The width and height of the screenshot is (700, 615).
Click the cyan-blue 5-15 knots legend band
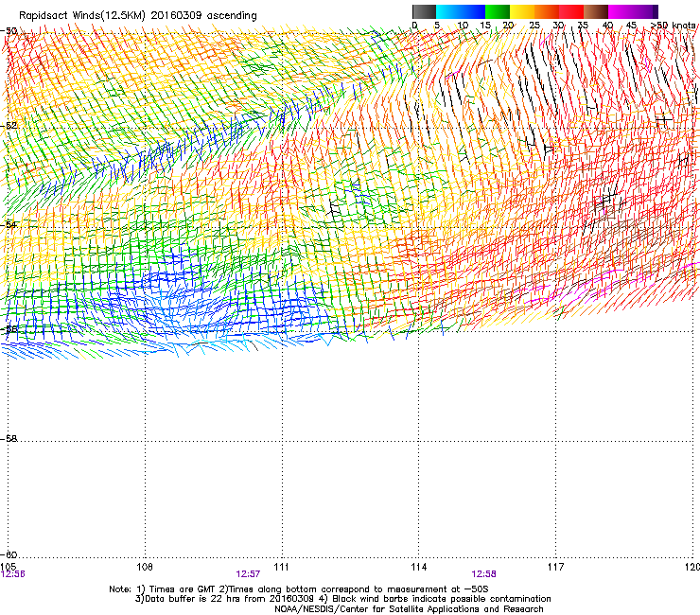tap(461, 11)
